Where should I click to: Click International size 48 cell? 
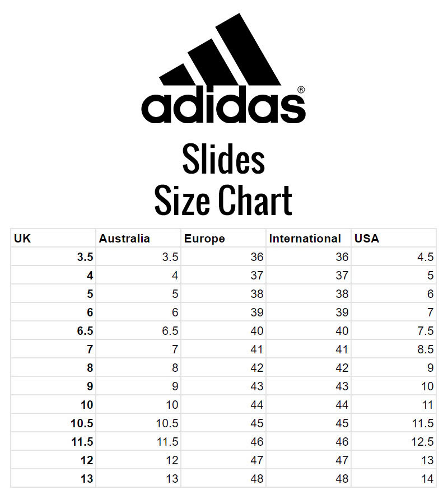309,479
